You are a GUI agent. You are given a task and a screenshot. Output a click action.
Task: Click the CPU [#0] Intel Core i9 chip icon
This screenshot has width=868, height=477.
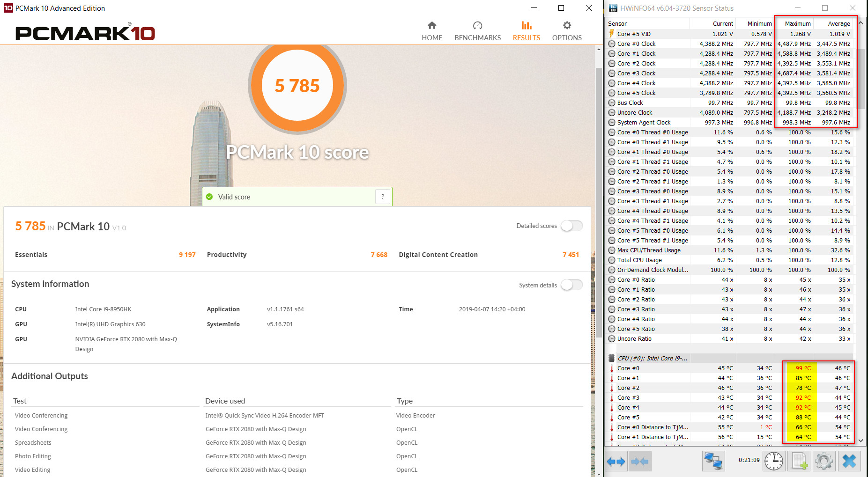(x=612, y=358)
